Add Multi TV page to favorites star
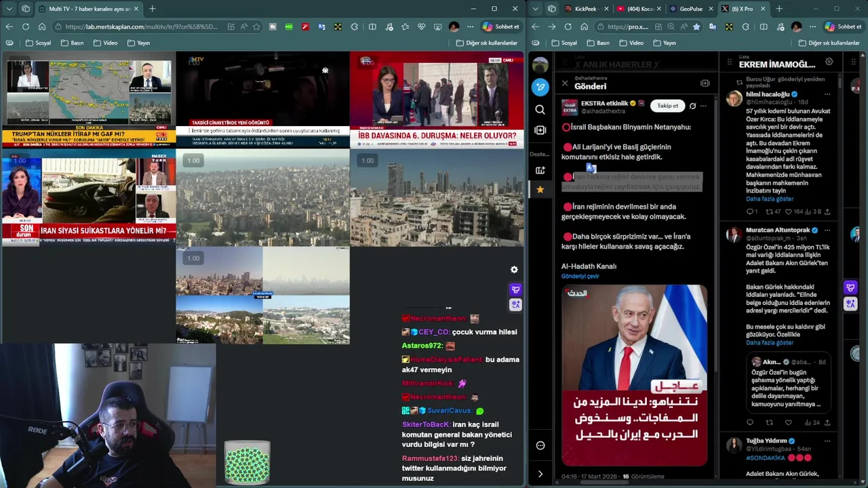This screenshot has height=488, width=868. coord(256,26)
